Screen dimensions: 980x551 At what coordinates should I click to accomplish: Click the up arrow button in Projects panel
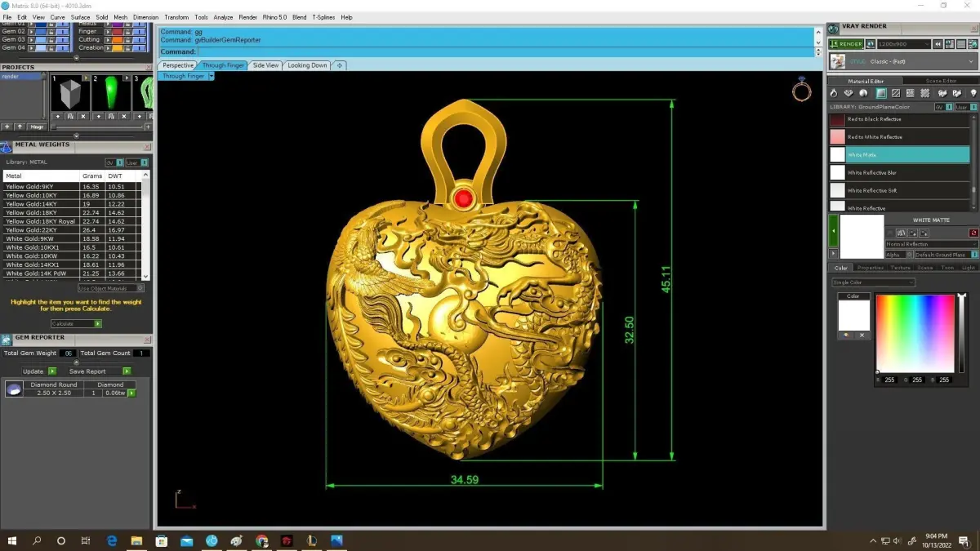coord(20,127)
